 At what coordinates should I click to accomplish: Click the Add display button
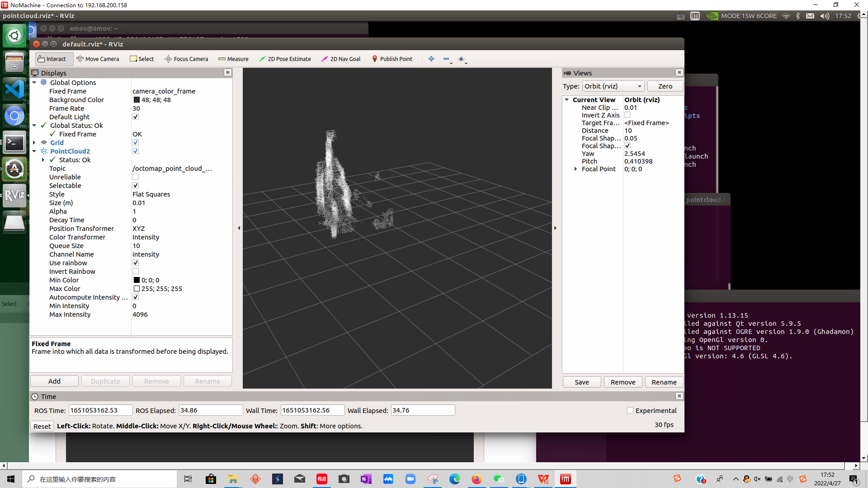click(x=54, y=381)
